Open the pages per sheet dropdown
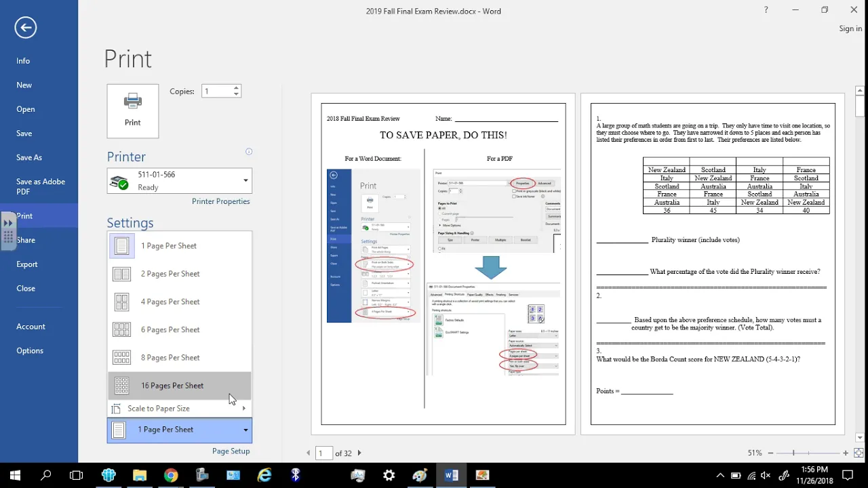Viewport: 868px width, 488px height. 180,430
